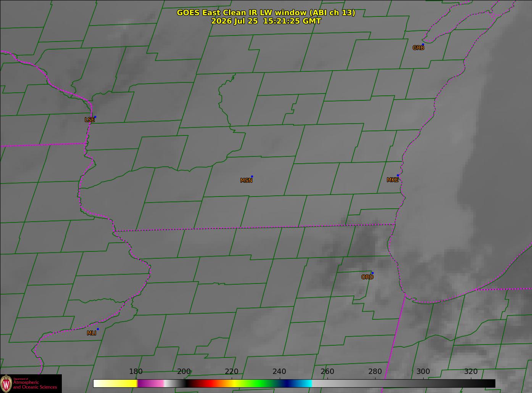
Task: Click the Atmospheric and Oceanic Sciences text
Action: (x=35, y=385)
